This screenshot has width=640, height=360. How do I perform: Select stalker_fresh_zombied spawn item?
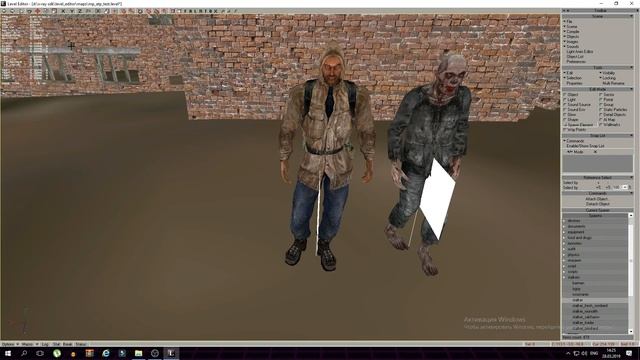(x=590, y=306)
